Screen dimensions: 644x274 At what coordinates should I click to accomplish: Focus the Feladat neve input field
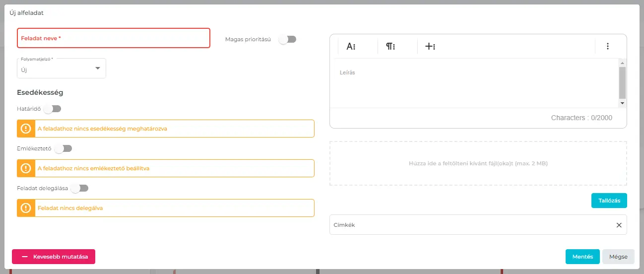114,38
